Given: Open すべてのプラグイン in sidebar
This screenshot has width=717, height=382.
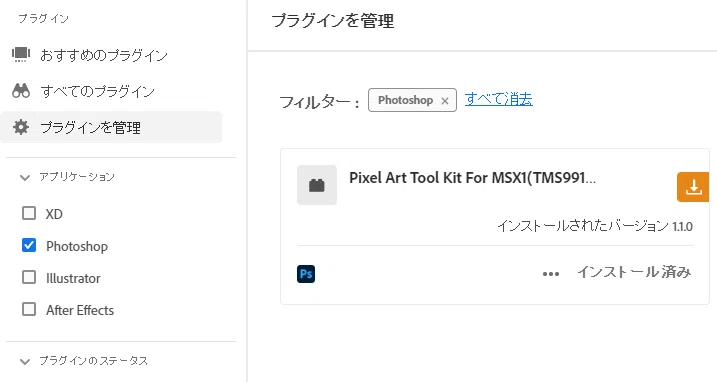Looking at the screenshot, I should [x=97, y=91].
